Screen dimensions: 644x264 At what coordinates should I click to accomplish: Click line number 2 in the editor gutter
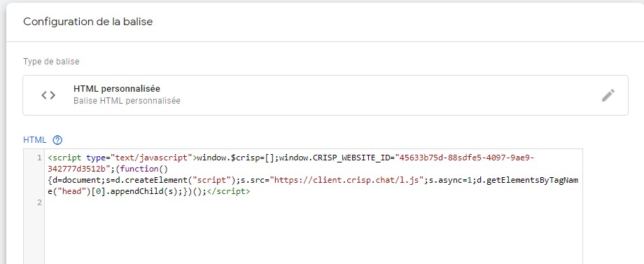coord(39,202)
